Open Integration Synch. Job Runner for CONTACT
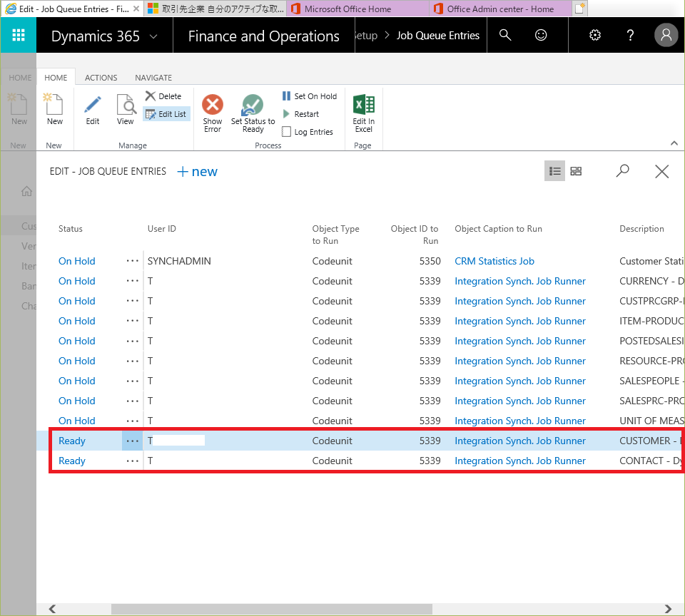The width and height of the screenshot is (685, 616). point(520,461)
